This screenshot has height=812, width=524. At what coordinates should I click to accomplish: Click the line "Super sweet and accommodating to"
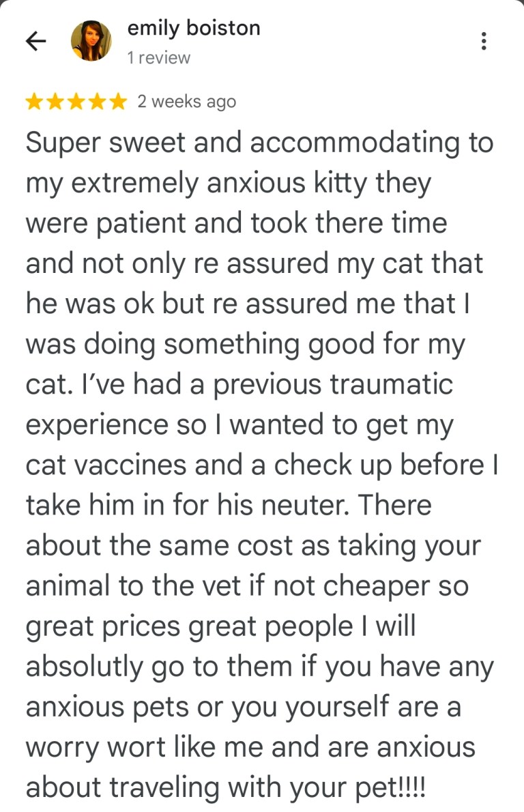(259, 144)
